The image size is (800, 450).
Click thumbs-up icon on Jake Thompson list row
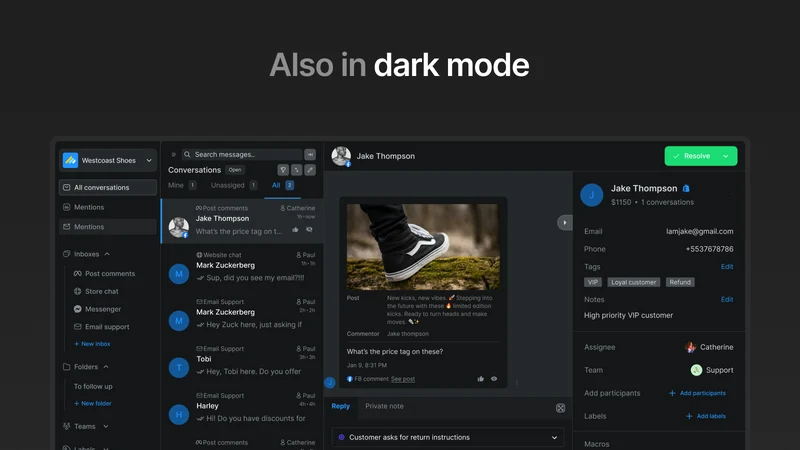tap(295, 230)
